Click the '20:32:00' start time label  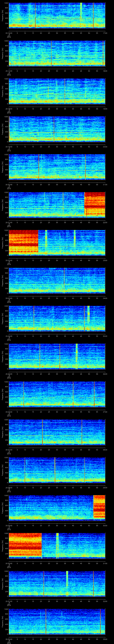(9, 639)
